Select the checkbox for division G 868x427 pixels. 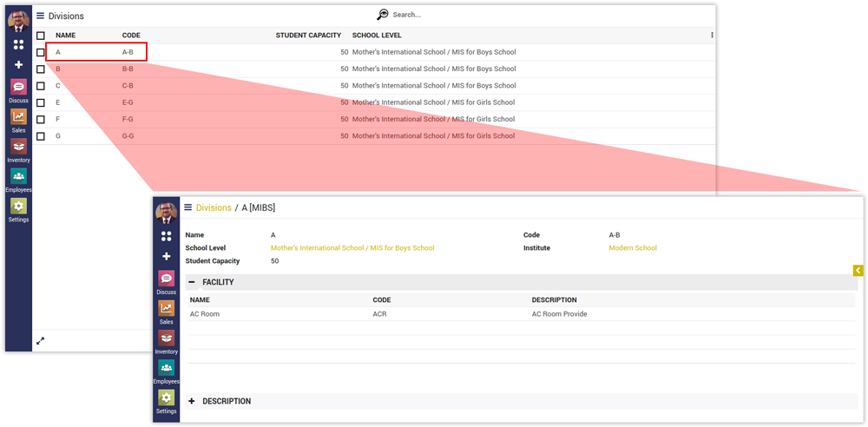41,136
